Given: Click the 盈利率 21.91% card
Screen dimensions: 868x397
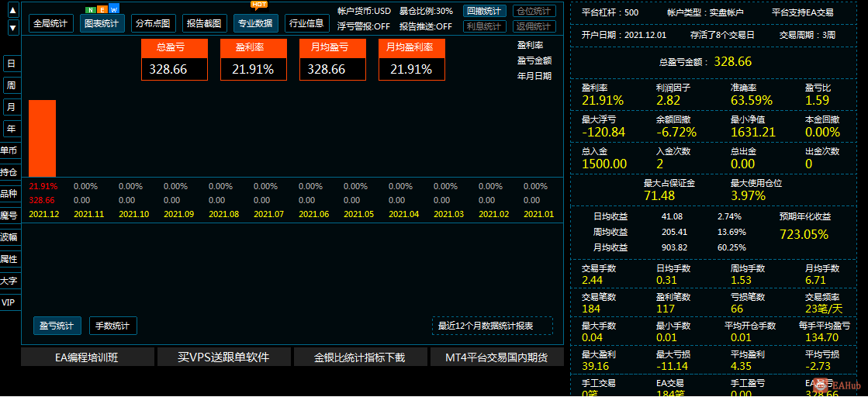Looking at the screenshot, I should (x=254, y=60).
